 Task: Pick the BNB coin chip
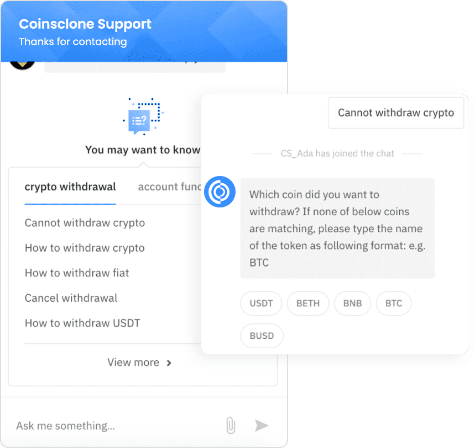coord(352,303)
